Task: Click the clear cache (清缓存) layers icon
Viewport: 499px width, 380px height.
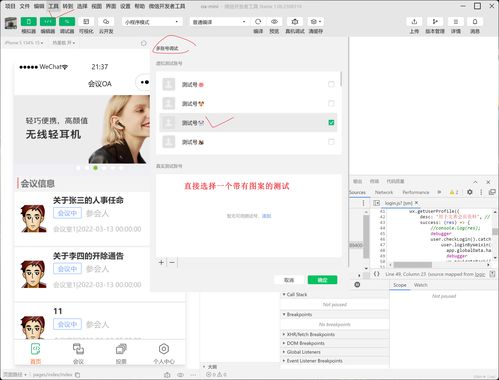Action: tap(315, 22)
